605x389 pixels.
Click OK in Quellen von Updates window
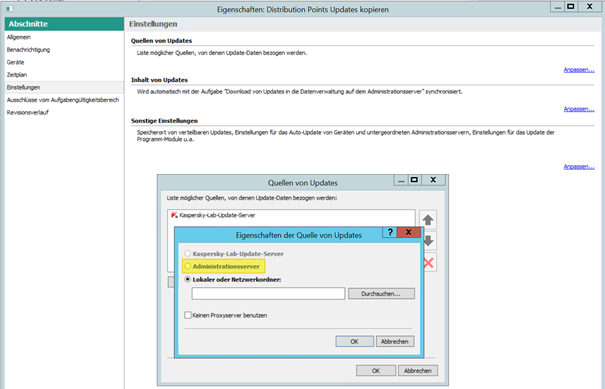click(x=376, y=370)
